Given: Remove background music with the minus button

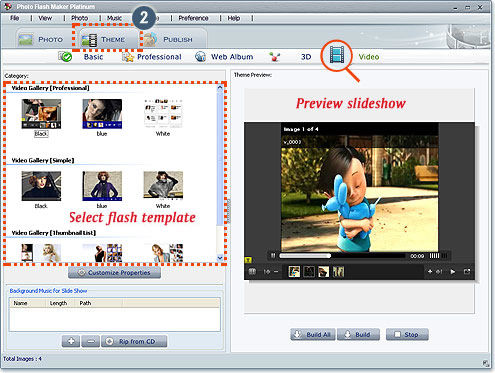Looking at the screenshot, I should (x=91, y=341).
